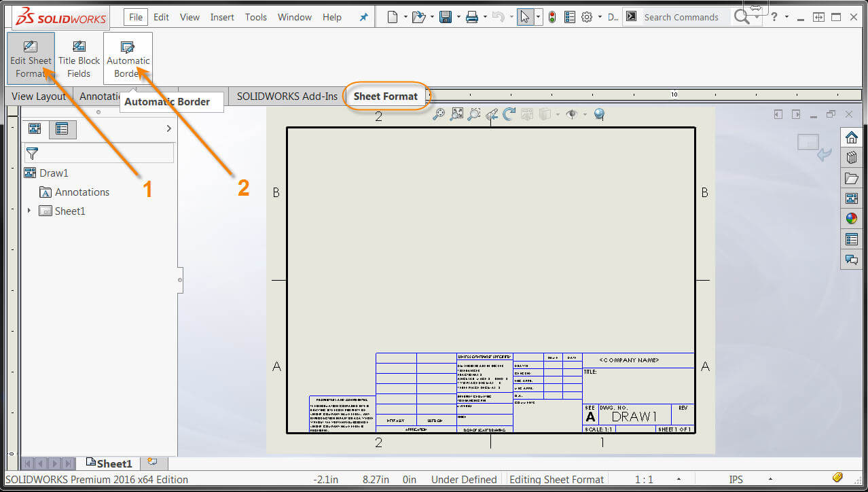868x492 pixels.
Task: Open the Design Library panel
Action: [x=852, y=157]
